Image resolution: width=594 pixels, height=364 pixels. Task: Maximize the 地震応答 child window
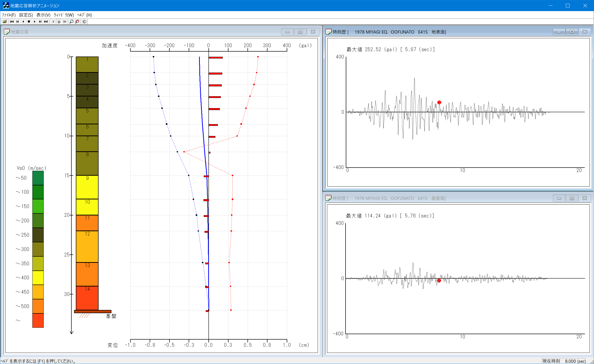(300, 32)
